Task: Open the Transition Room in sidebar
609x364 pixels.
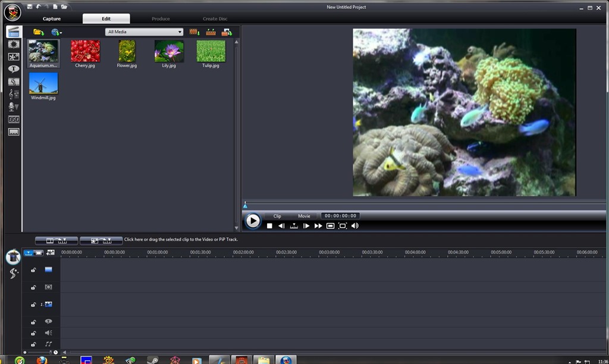Action: [13, 81]
